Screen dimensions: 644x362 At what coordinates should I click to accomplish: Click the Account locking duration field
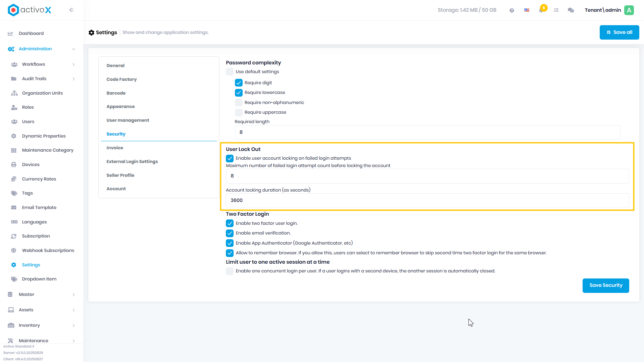[x=427, y=201]
